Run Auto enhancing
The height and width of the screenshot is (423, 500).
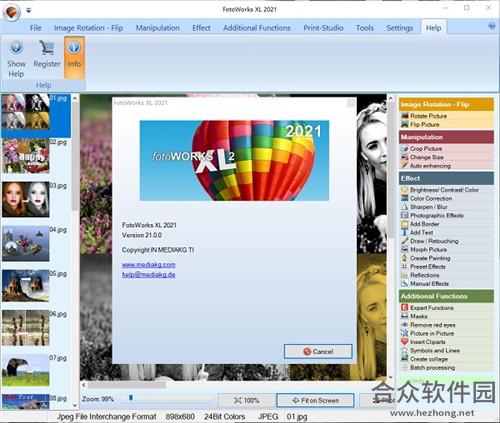coord(430,165)
